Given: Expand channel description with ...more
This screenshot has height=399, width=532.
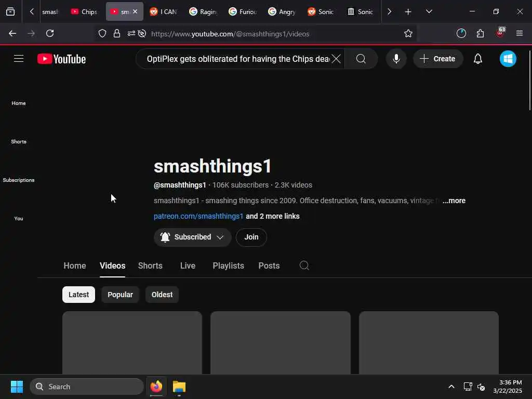Looking at the screenshot, I should click(454, 201).
